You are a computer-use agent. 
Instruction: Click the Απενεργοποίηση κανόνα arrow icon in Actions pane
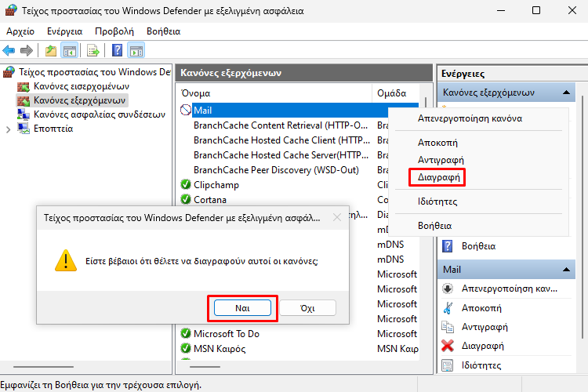point(448,288)
